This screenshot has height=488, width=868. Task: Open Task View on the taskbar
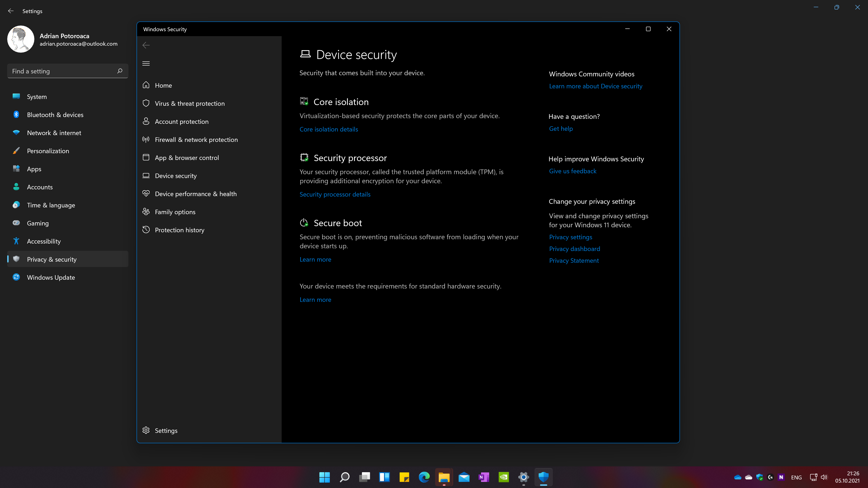(364, 477)
